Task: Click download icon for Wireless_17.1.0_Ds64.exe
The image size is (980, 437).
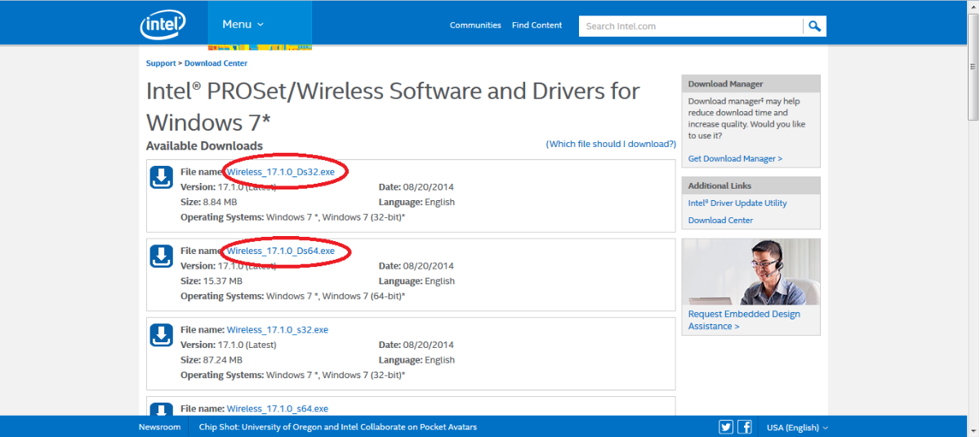Action: tap(162, 256)
